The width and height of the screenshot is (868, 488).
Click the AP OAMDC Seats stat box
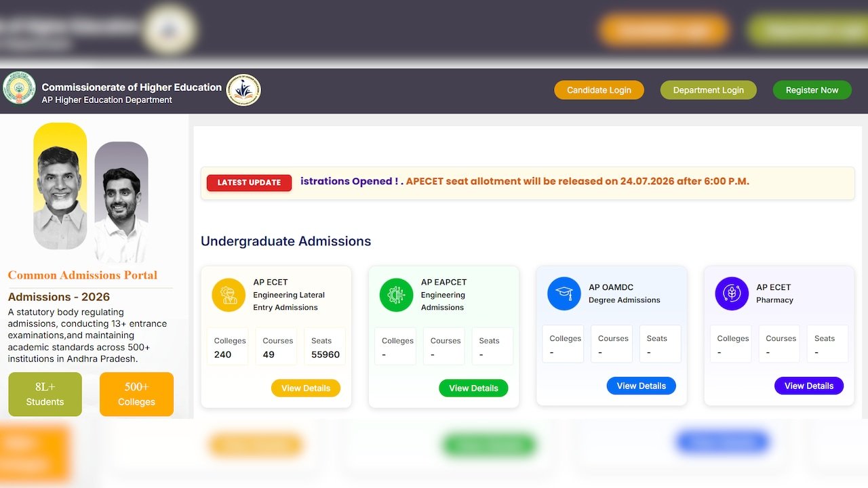tap(660, 344)
